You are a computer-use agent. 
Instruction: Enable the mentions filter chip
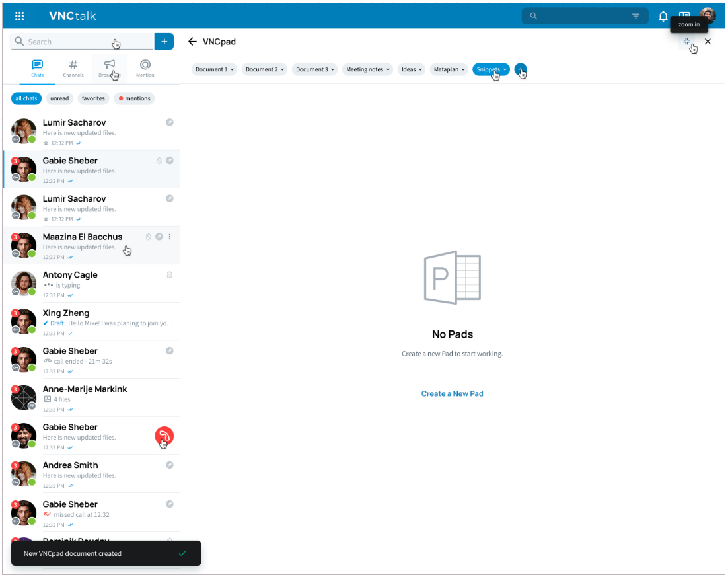pos(134,98)
